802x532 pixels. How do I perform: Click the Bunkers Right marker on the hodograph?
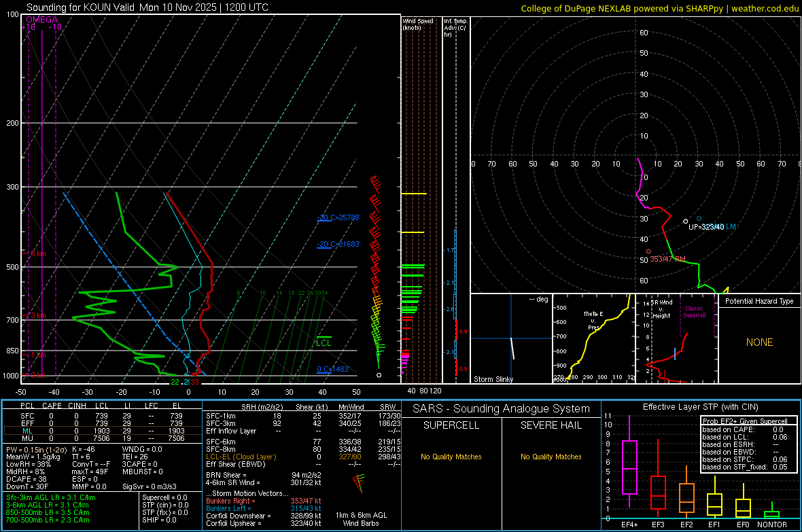pyautogui.click(x=648, y=251)
